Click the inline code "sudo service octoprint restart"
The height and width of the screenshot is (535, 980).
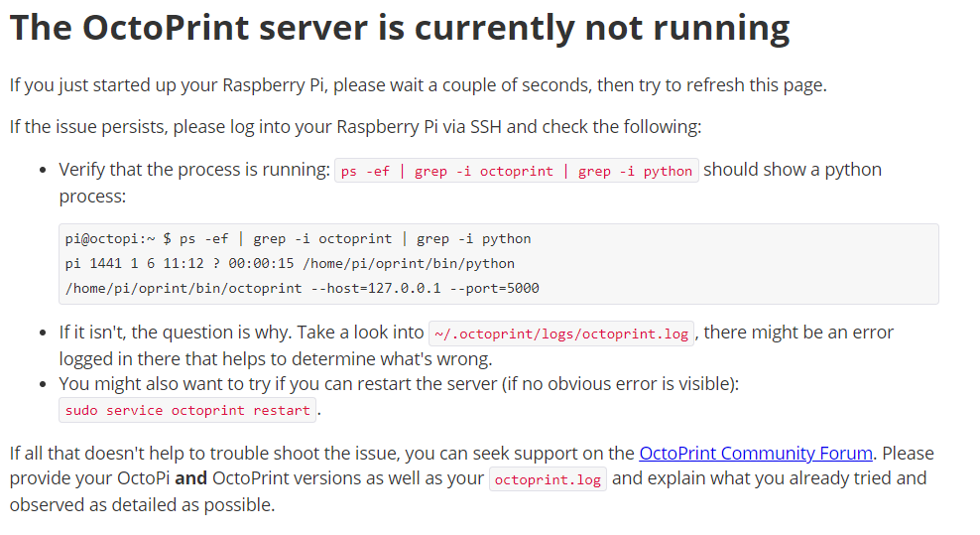pos(187,411)
